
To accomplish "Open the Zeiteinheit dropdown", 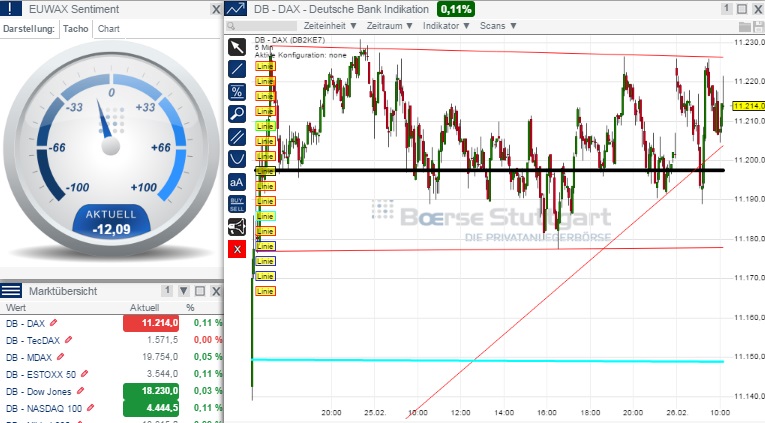I will click(x=330, y=26).
